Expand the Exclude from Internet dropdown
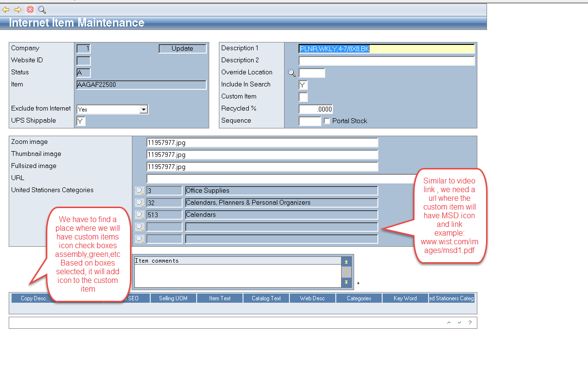The height and width of the screenshot is (365, 588). click(143, 110)
